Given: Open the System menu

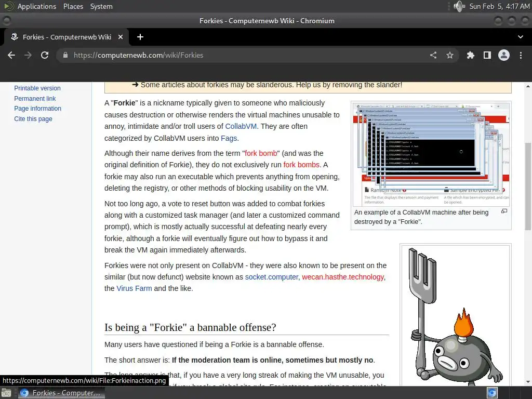Looking at the screenshot, I should tap(101, 6).
